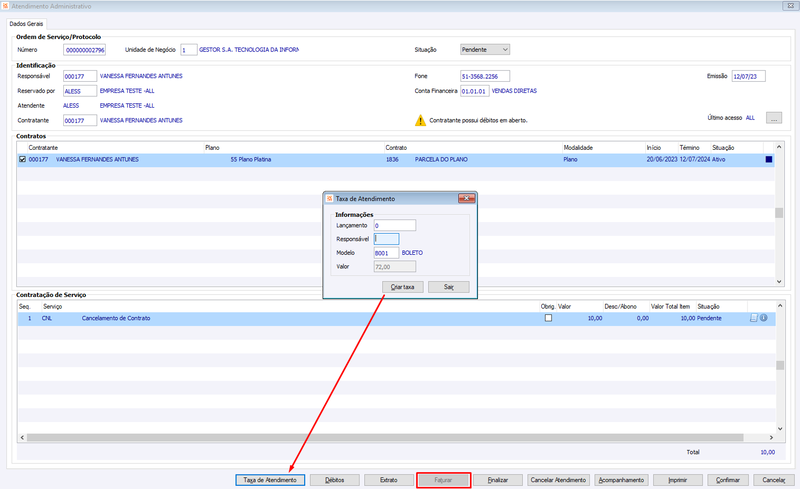Switch to the Dados Gerais tab
The height and width of the screenshot is (489, 800).
coord(26,24)
